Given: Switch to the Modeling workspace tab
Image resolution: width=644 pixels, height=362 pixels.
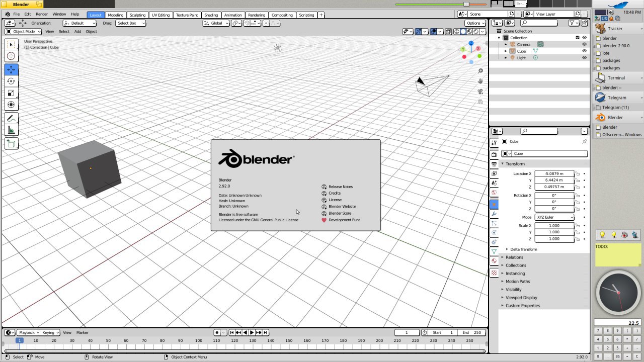Looking at the screenshot, I should pos(115,15).
